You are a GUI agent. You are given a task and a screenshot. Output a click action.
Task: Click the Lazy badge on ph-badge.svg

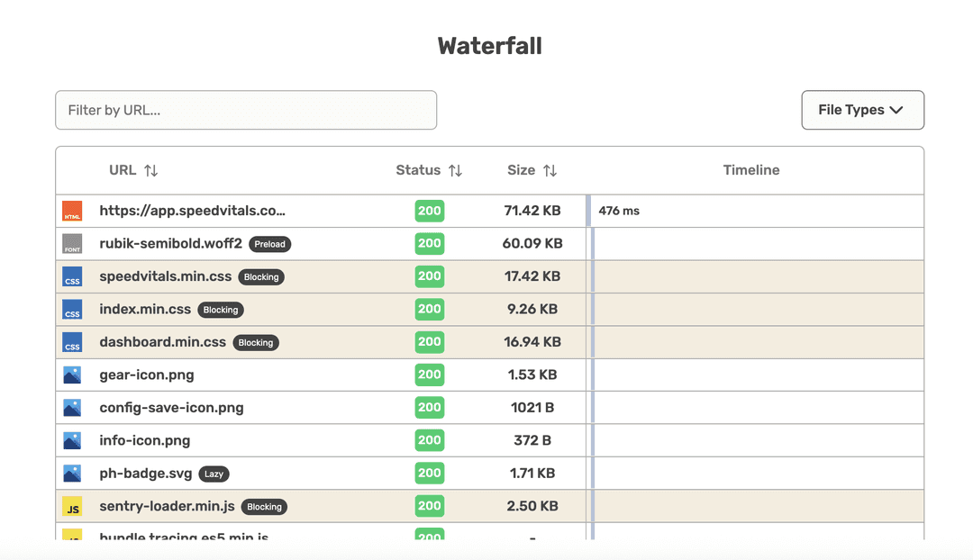(214, 474)
